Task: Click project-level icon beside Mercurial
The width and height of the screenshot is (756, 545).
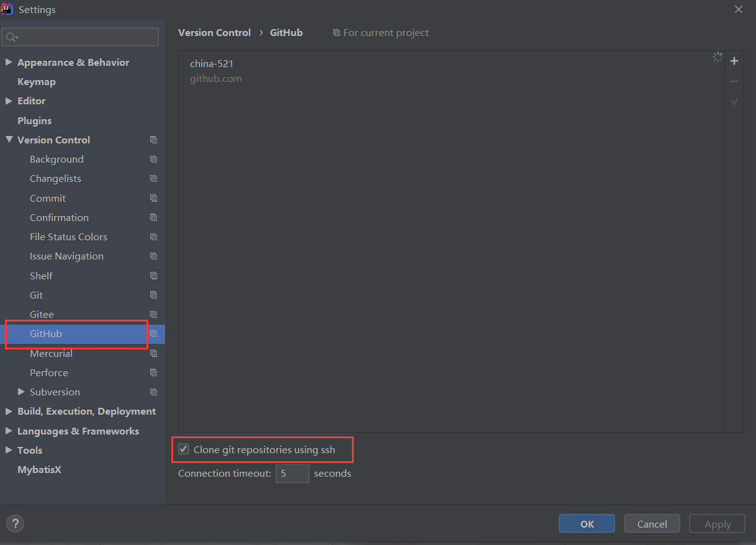Action: pyautogui.click(x=153, y=354)
